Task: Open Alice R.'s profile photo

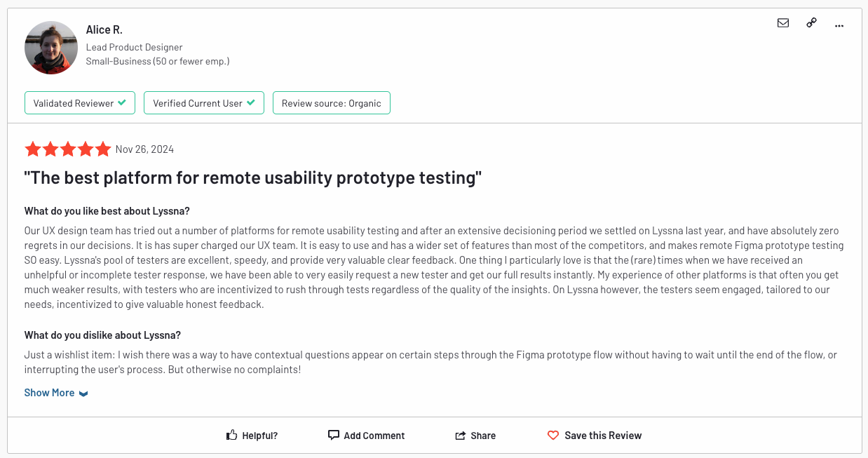Action: 51,48
